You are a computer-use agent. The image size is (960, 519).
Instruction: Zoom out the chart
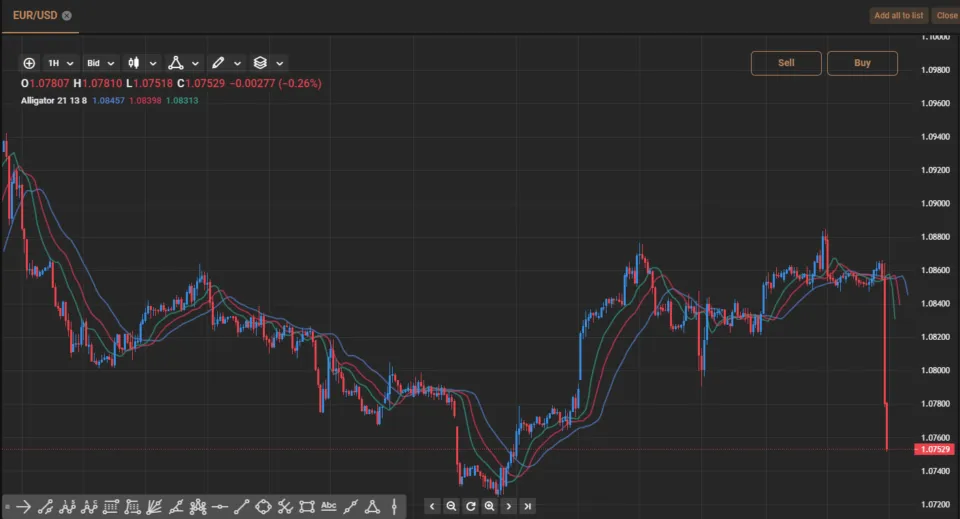click(451, 506)
